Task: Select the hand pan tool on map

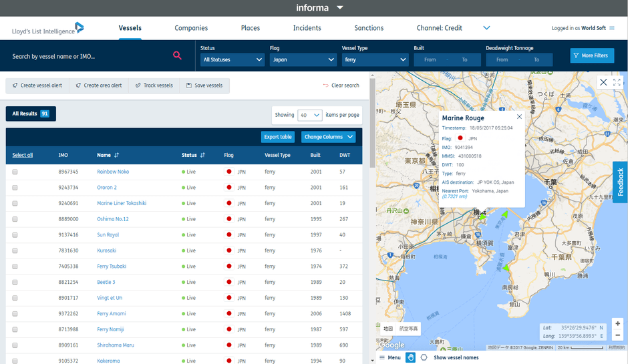Action: click(x=410, y=357)
